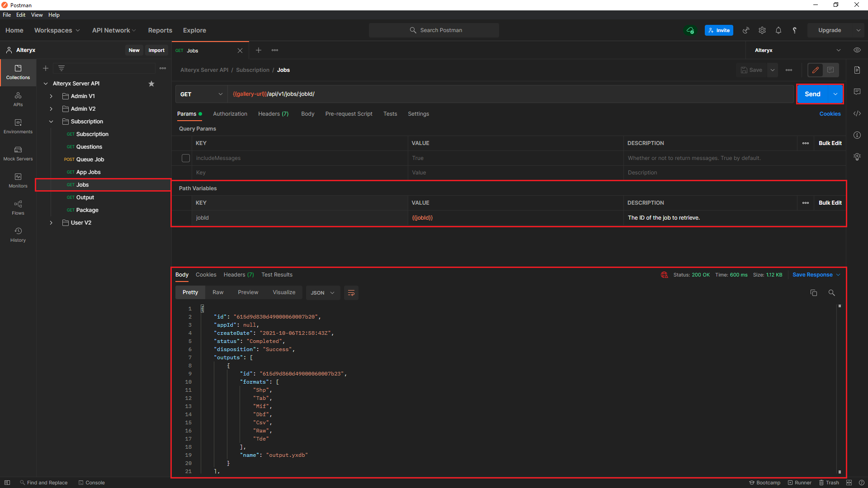This screenshot has height=488, width=868.
Task: Open the View menu
Action: (37, 14)
